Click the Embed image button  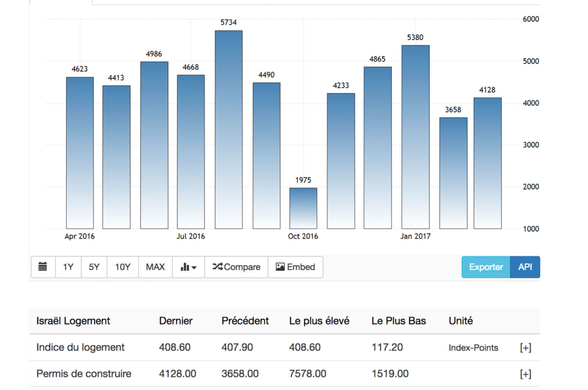point(295,267)
